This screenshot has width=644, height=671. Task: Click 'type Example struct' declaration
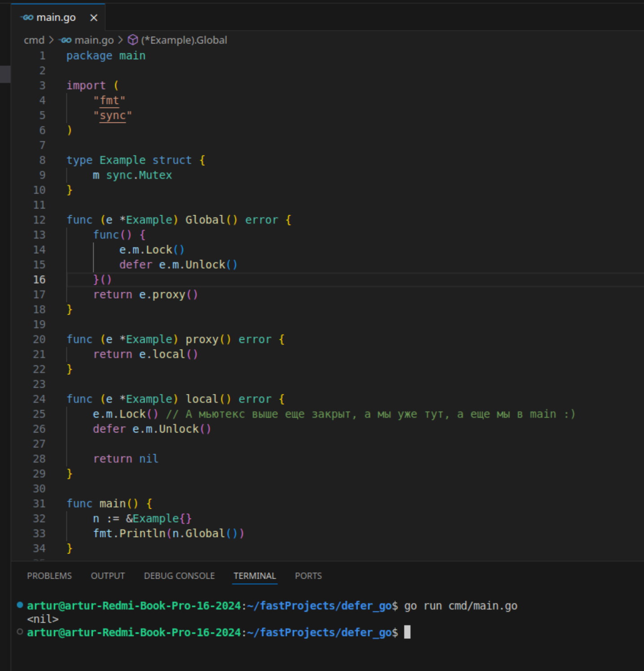136,160
